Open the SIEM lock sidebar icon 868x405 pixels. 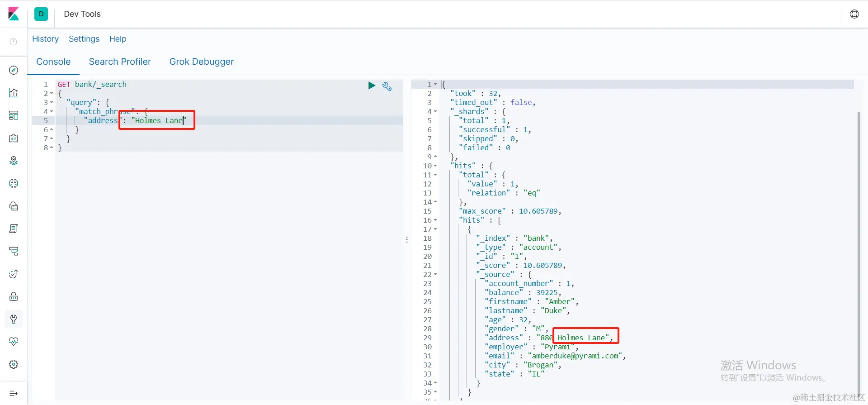14,296
